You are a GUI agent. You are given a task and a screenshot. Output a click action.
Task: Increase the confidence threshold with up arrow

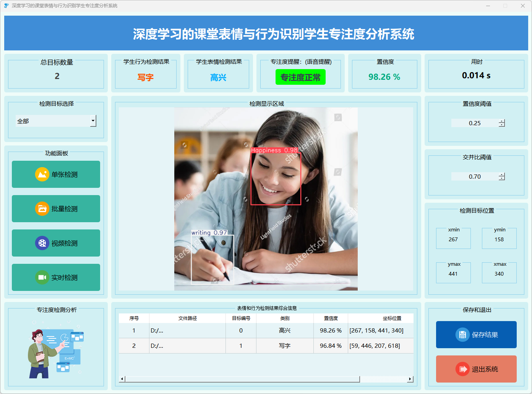(502, 121)
